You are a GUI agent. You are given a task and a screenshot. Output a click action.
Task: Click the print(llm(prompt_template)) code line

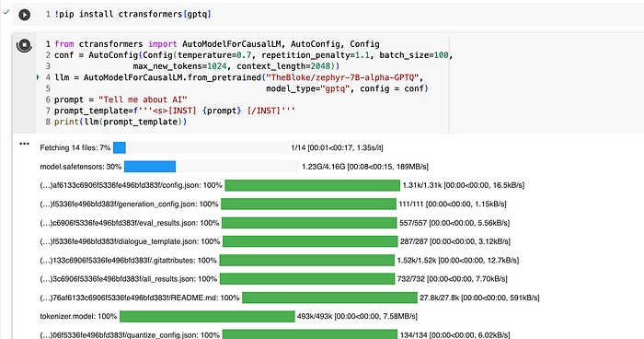click(121, 122)
